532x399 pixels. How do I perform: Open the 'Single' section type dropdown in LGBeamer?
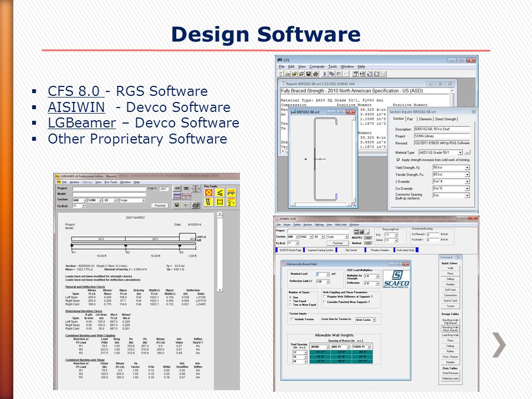click(132, 200)
